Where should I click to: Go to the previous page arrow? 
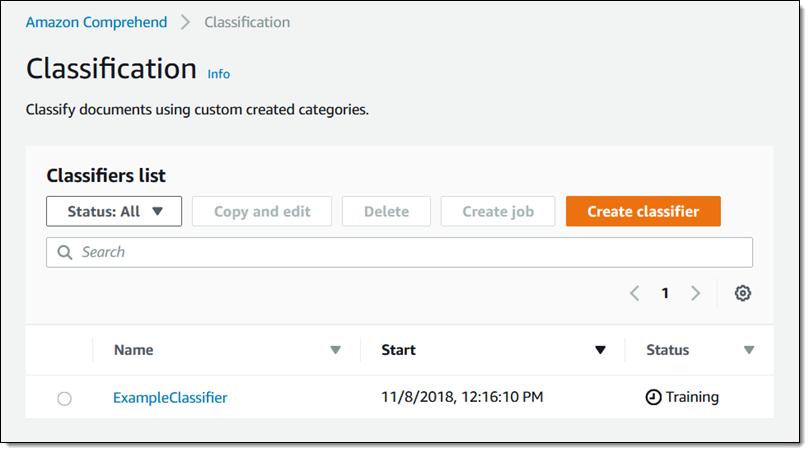634,294
